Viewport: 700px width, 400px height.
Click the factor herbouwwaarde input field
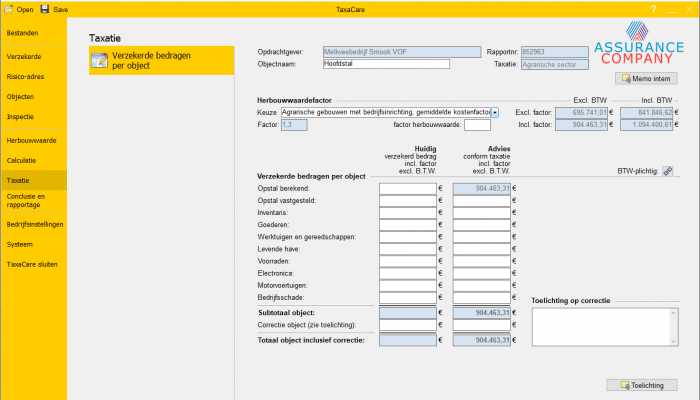point(477,125)
